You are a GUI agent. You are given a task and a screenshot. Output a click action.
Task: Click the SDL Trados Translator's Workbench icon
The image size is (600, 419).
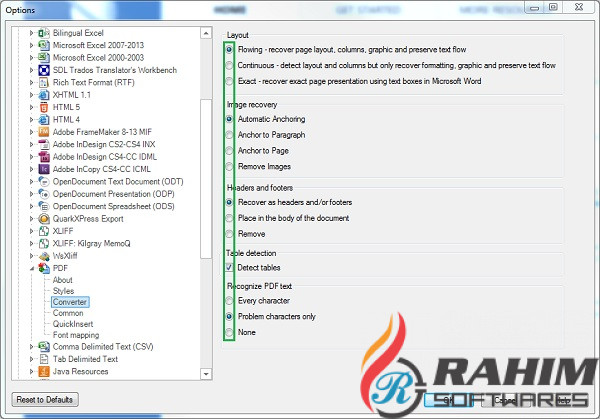44,70
